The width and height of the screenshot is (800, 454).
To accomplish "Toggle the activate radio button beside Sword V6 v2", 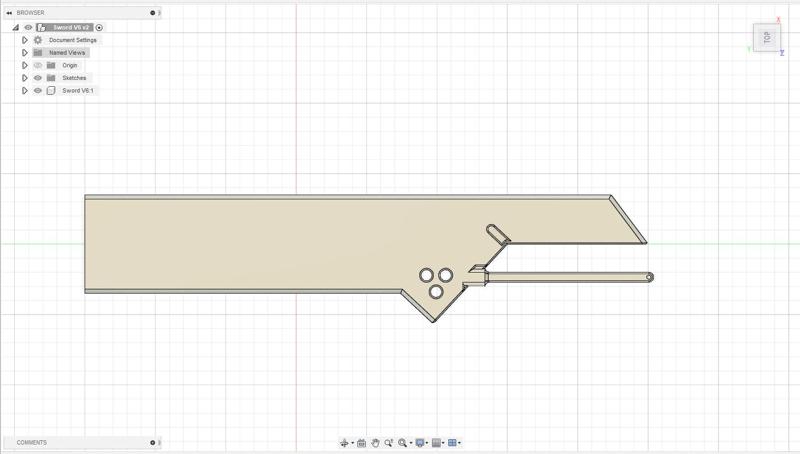I will coord(99,28).
